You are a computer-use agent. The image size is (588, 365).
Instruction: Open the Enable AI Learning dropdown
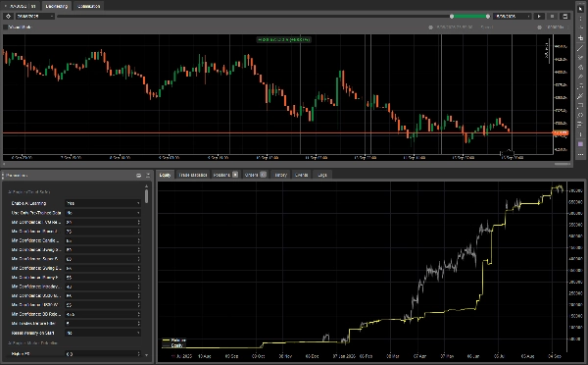[103, 203]
